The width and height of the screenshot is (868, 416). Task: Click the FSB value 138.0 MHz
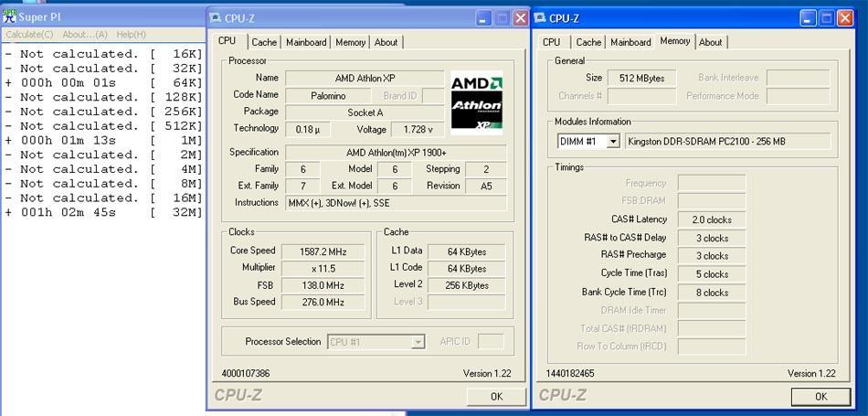323,286
